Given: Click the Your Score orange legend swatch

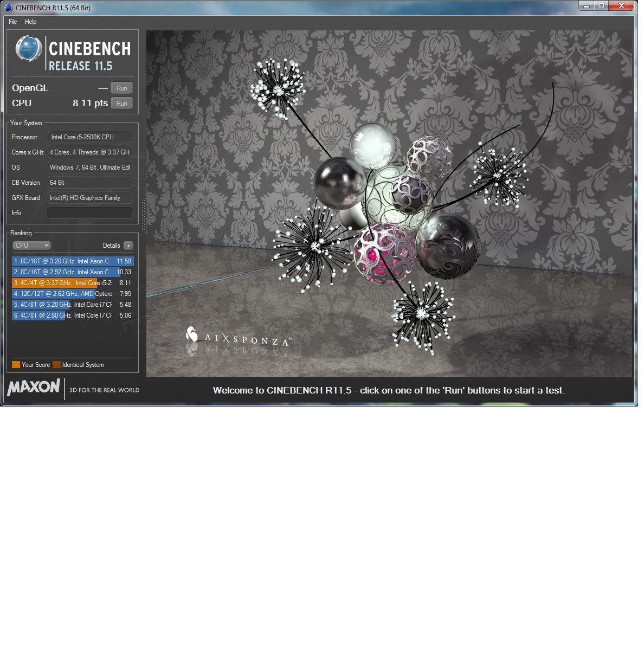Looking at the screenshot, I should point(16,364).
